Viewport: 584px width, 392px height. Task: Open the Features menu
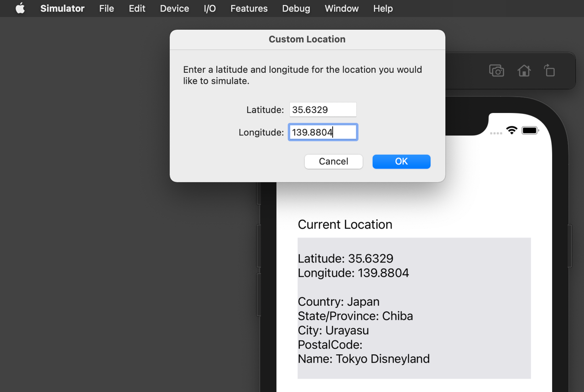tap(249, 8)
